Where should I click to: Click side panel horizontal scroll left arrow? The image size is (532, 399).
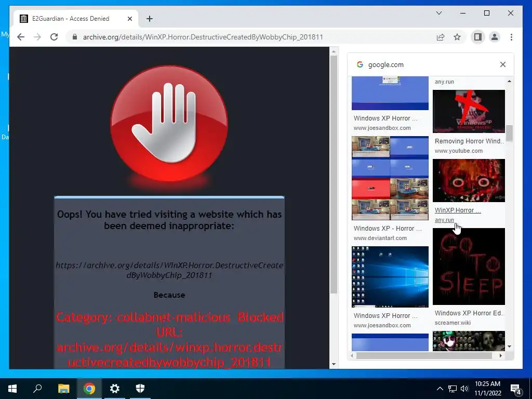click(x=352, y=355)
